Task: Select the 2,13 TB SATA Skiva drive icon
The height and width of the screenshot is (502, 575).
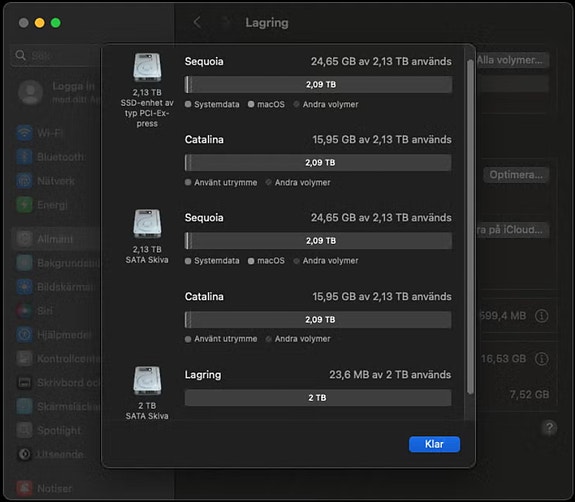Action: (147, 224)
